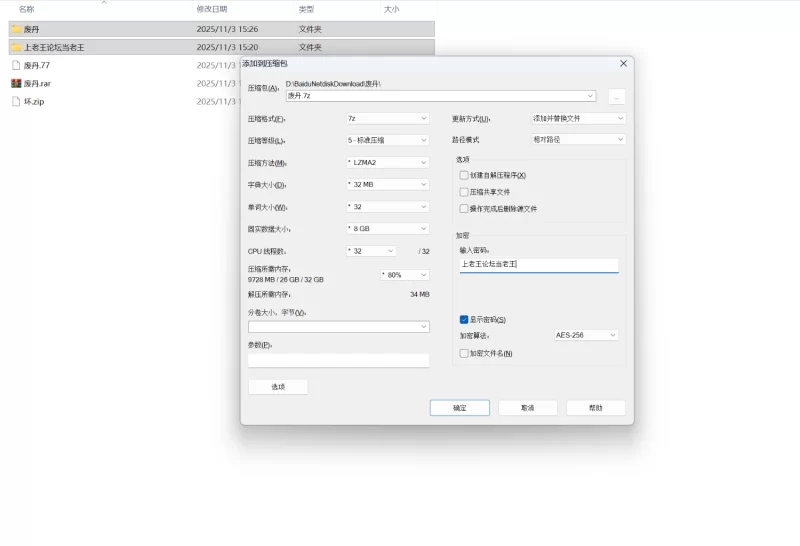Click the 选项 button
Image resolution: width=800 pixels, height=546 pixels.
278,387
